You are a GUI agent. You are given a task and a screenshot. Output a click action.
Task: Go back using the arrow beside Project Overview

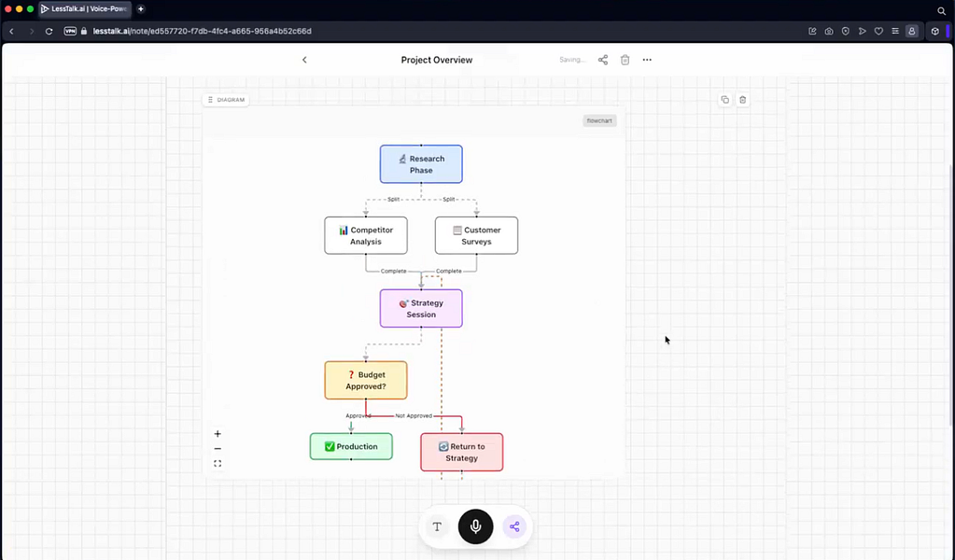303,59
